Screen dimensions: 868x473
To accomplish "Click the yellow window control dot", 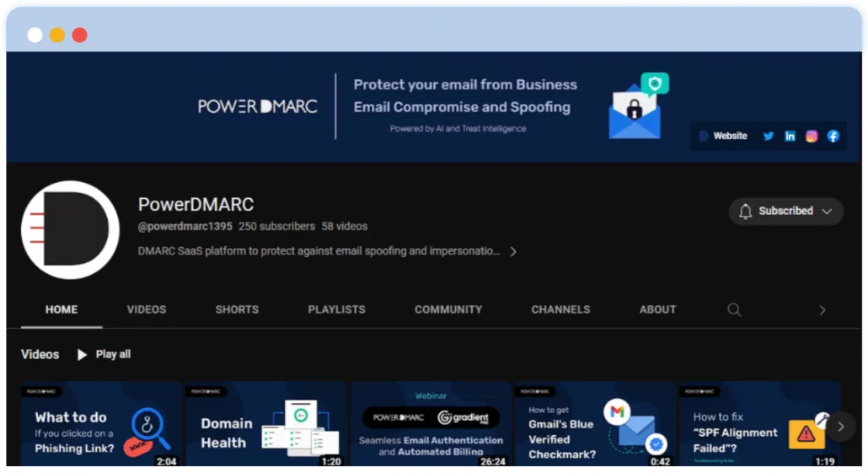I will [57, 35].
